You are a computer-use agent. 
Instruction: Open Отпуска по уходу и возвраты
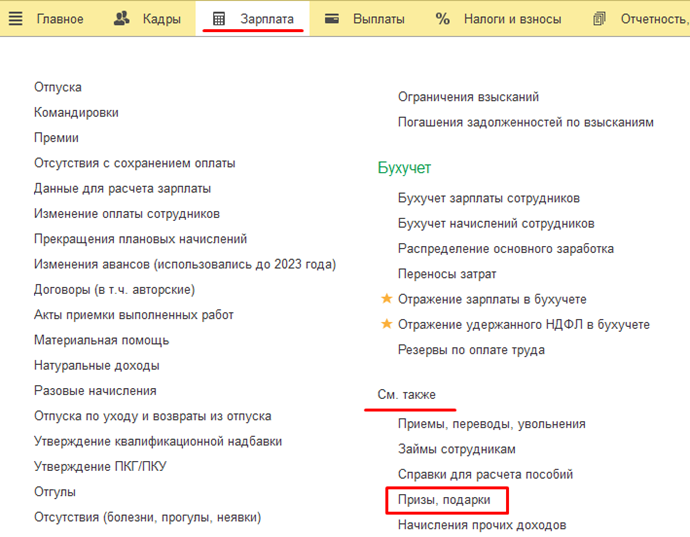point(153,416)
